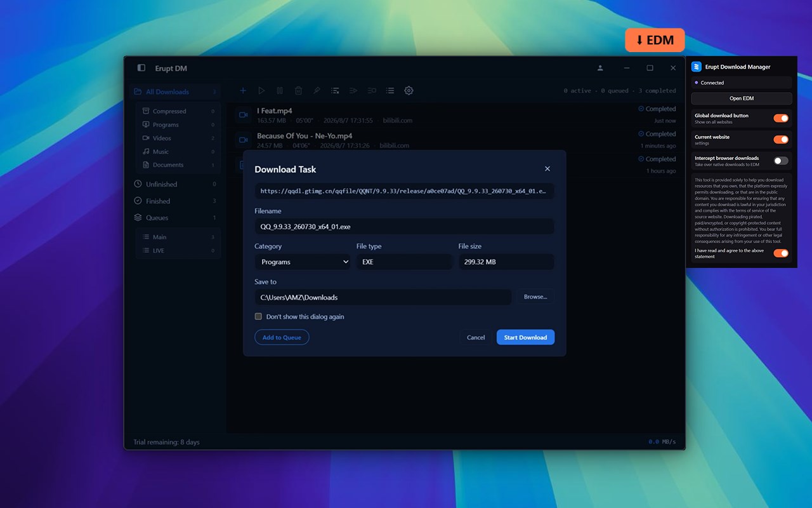Select Because Of You - Ne-Yo.mp4 filename

point(304,135)
